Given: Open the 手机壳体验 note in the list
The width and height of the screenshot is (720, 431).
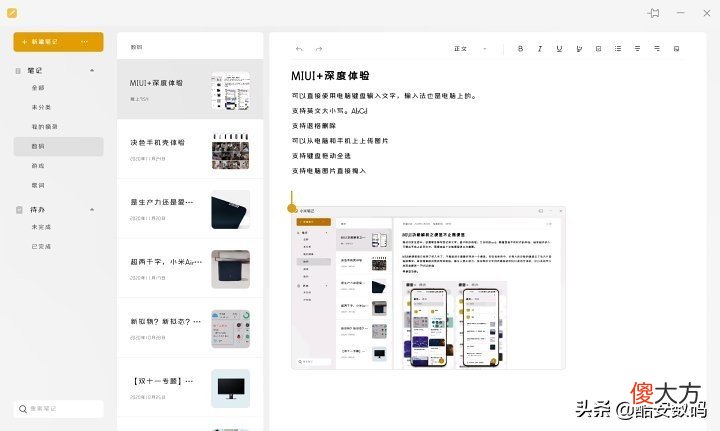Looking at the screenshot, I should [x=190, y=149].
